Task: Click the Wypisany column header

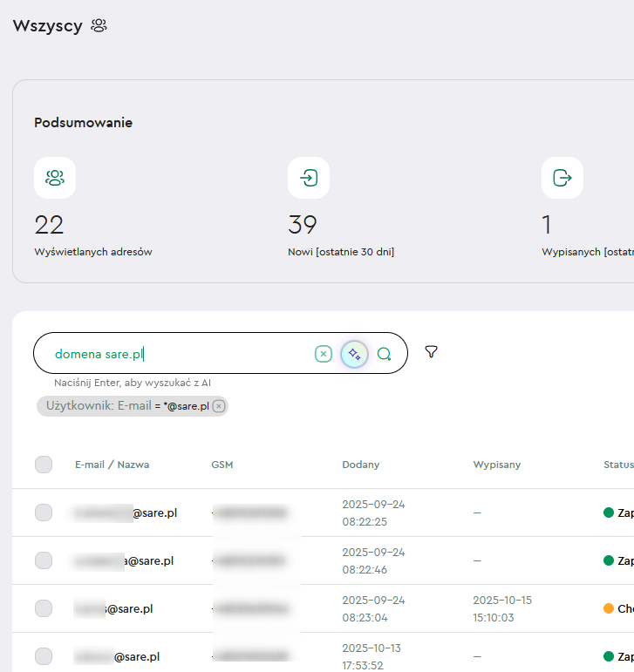Action: pyautogui.click(x=496, y=465)
